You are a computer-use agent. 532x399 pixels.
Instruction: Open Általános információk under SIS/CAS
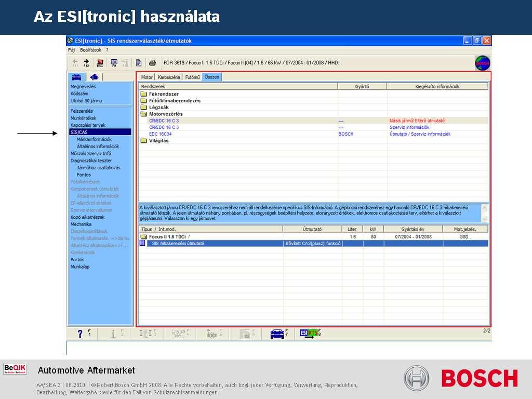coord(98,147)
